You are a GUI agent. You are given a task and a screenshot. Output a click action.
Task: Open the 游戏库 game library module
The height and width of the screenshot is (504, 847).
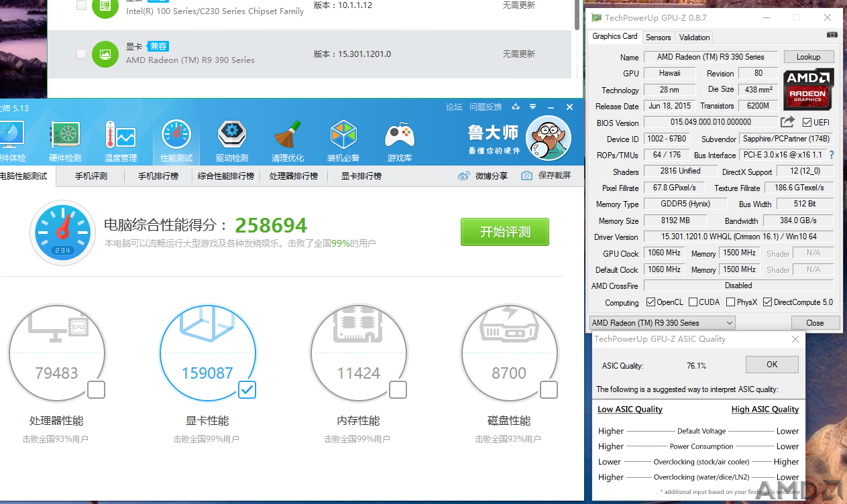400,141
